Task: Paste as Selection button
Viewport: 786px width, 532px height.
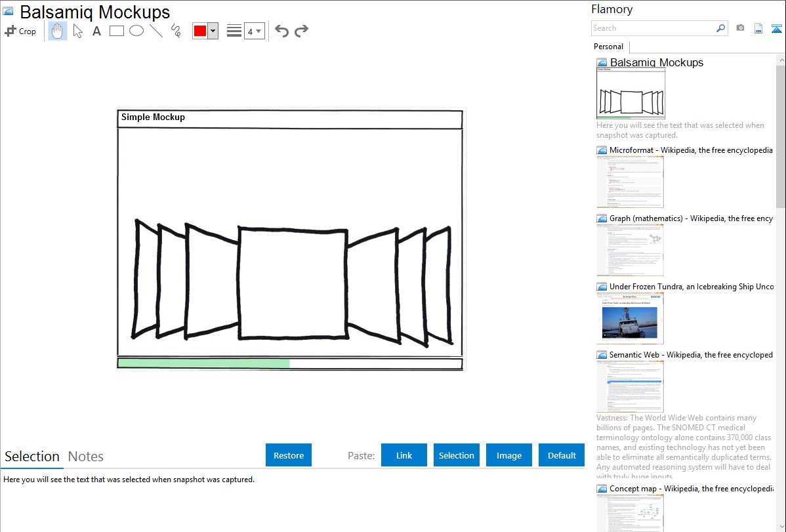Action: pos(457,455)
